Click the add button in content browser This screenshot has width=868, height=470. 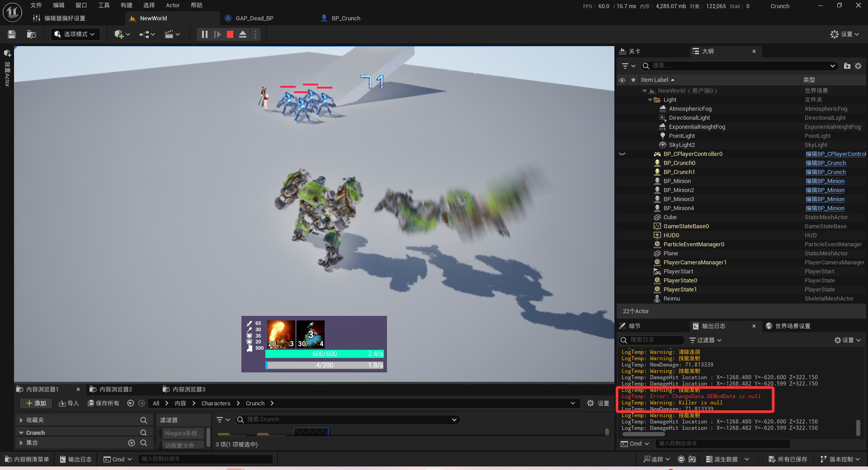pos(36,404)
